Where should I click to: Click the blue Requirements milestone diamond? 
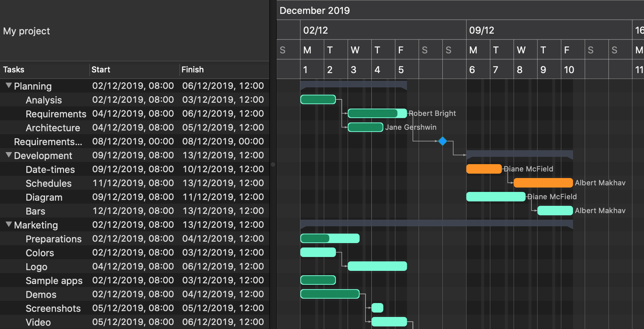pos(442,141)
